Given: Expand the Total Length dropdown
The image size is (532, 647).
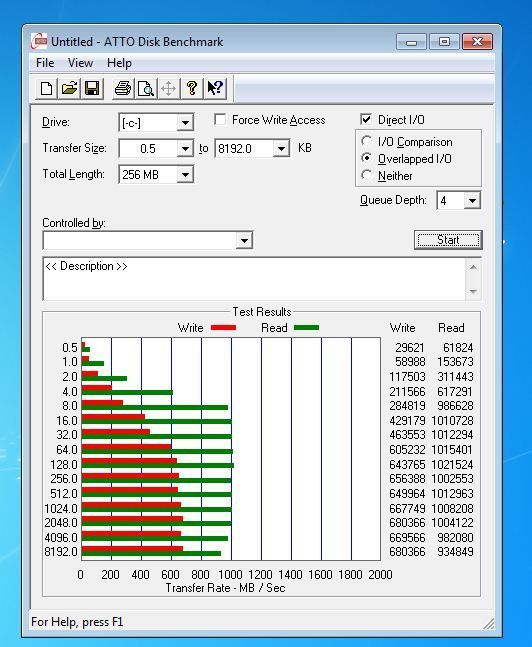Looking at the screenshot, I should tap(185, 175).
